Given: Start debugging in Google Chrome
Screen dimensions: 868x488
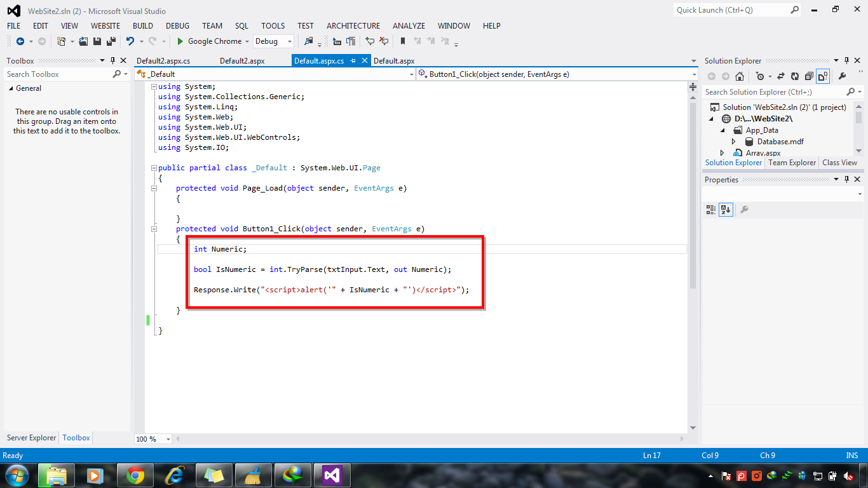Looking at the screenshot, I should click(x=180, y=41).
